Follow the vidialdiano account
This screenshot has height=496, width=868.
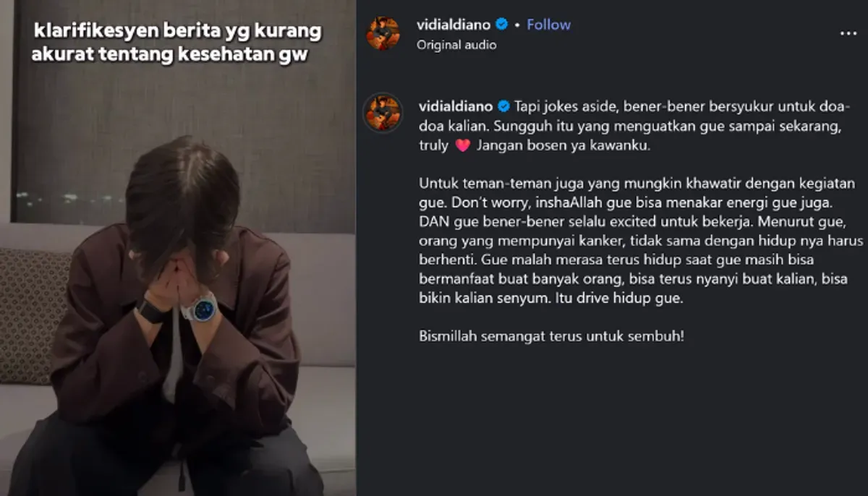point(548,25)
